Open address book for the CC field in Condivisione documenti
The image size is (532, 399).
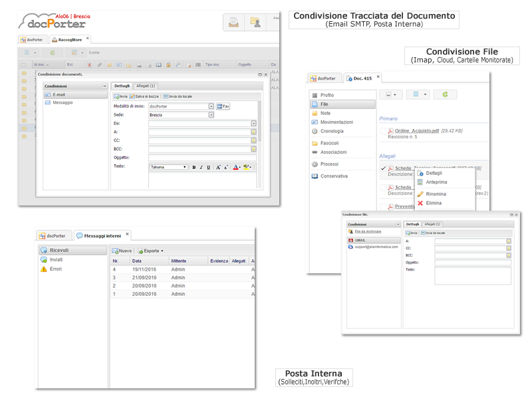(253, 140)
